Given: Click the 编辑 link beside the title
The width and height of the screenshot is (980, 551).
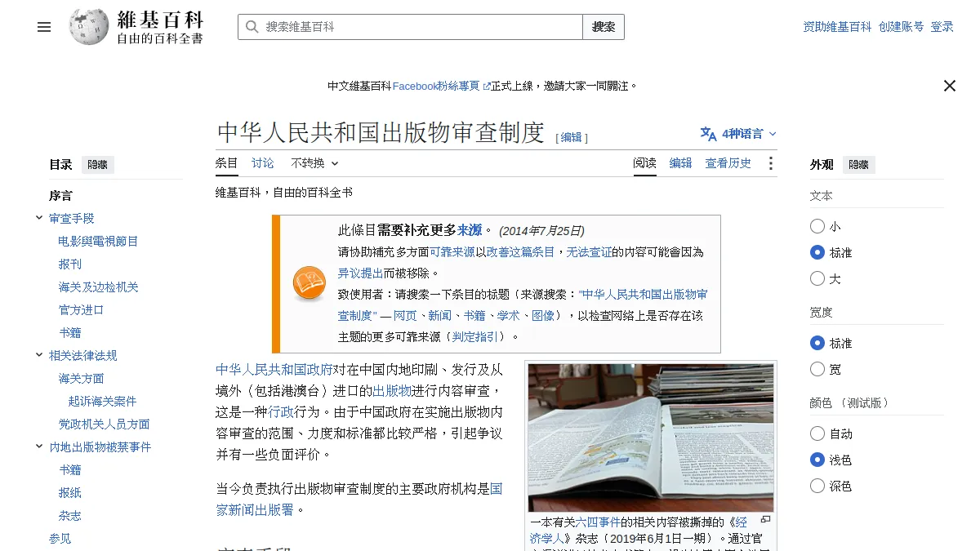Looking at the screenshot, I should pos(572,137).
